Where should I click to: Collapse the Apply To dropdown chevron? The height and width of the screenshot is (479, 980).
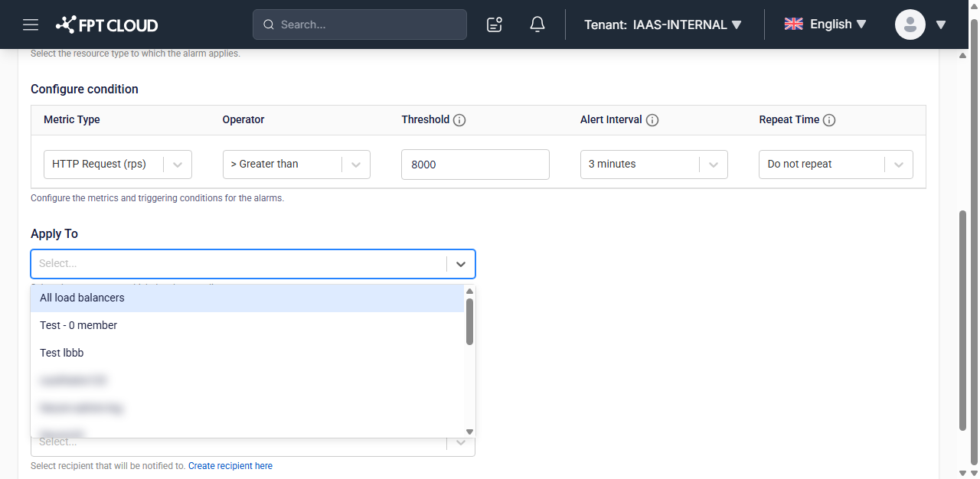(x=461, y=264)
